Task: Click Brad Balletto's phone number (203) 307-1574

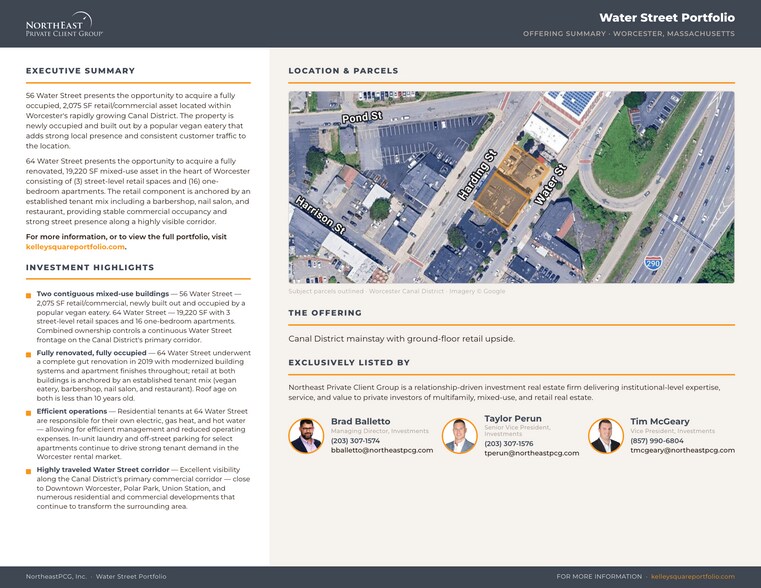Action: 355,441
